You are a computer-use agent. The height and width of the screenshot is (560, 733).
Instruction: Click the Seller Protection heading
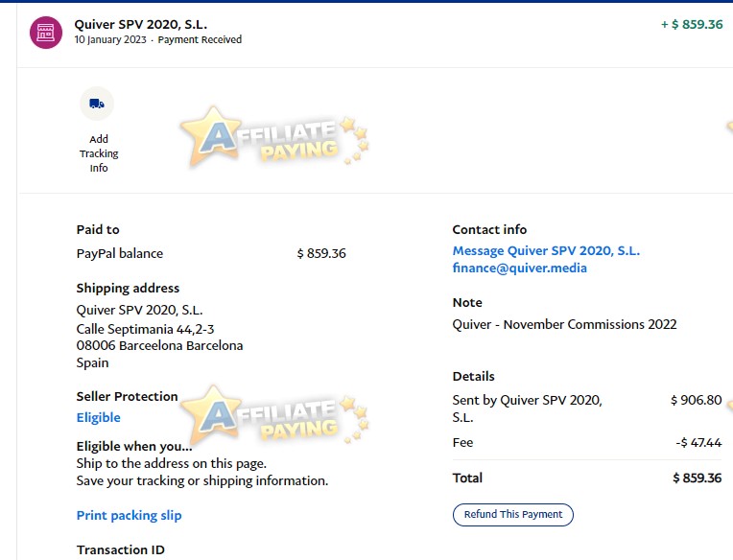128,397
